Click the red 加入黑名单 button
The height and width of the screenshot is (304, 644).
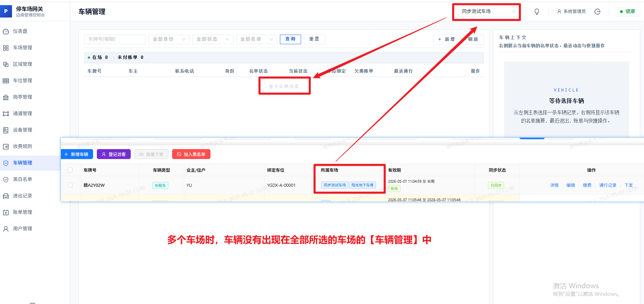(x=191, y=154)
